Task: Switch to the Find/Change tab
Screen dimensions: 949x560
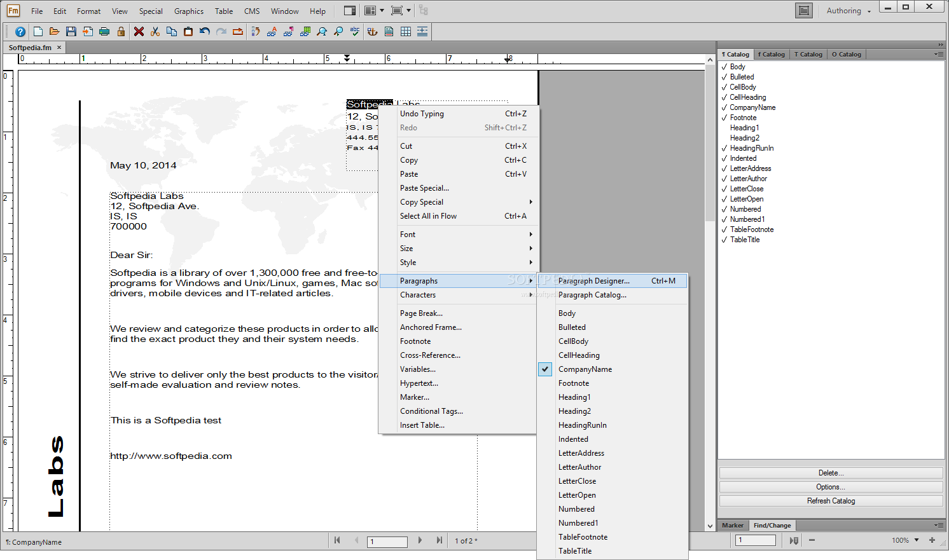Action: [772, 525]
